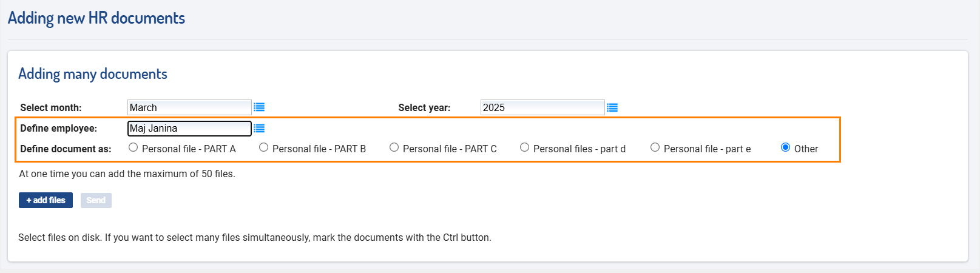Click the + add files button

[46, 200]
